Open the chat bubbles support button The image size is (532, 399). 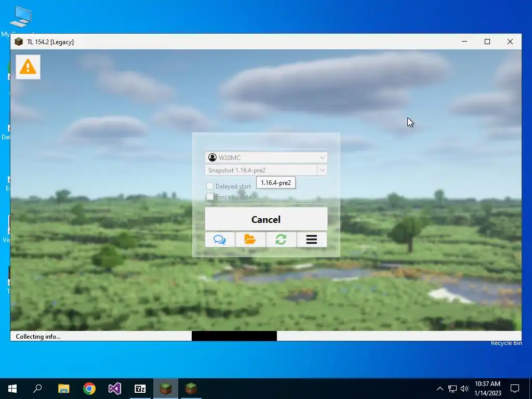pyautogui.click(x=220, y=240)
